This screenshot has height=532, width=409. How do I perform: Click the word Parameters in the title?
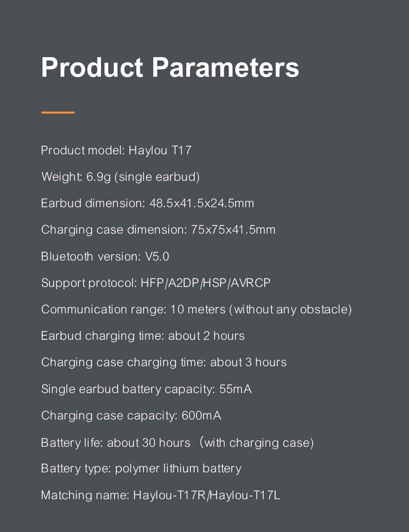225,67
